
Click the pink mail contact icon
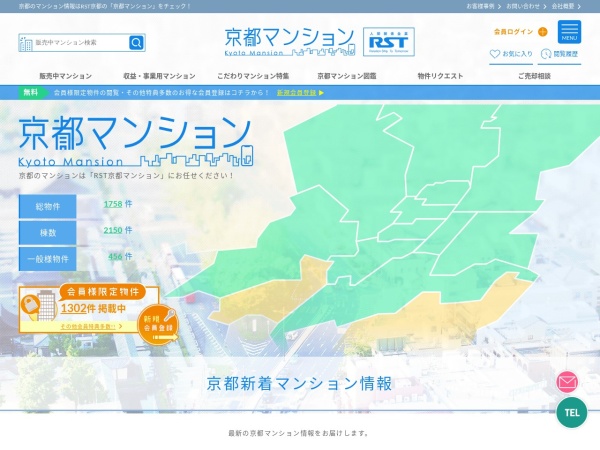coord(567,382)
